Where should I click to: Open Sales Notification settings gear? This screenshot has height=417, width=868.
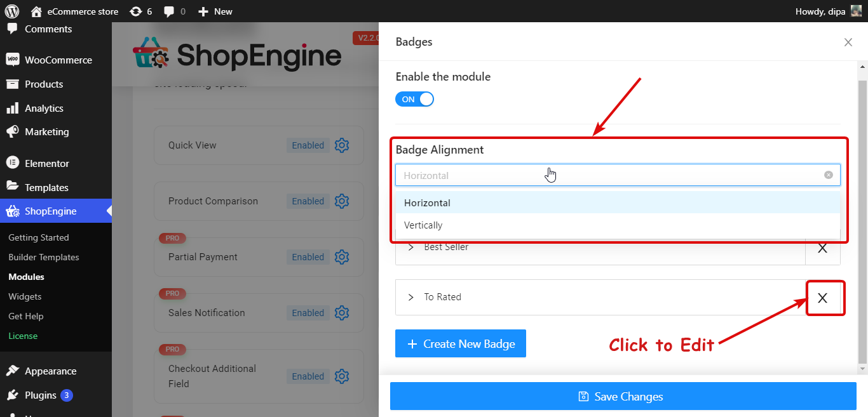(342, 313)
